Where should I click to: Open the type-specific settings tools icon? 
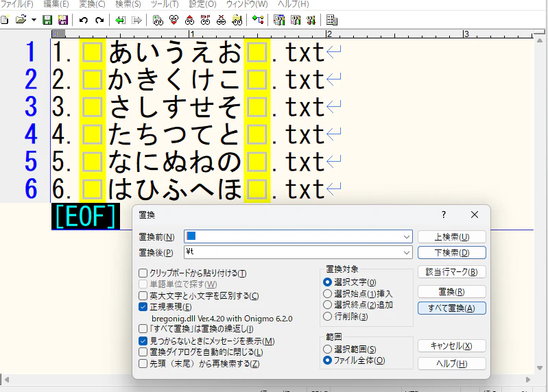click(296, 21)
